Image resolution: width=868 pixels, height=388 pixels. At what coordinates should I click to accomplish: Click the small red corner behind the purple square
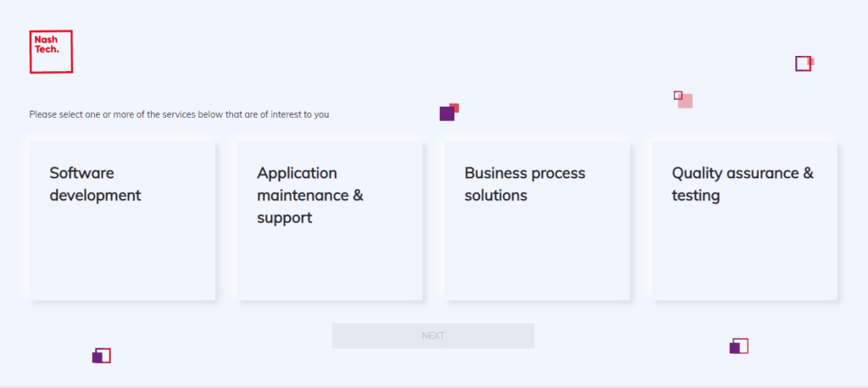coord(455,107)
